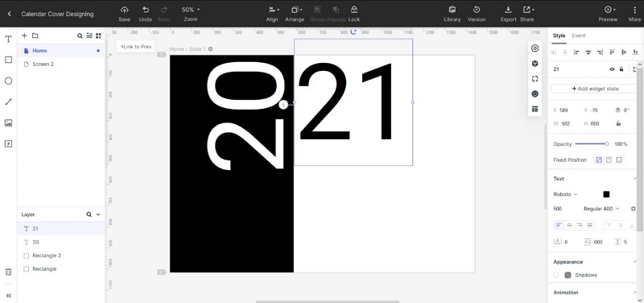This screenshot has width=644, height=303.
Task: Center-align text in Text section
Action: [x=569, y=225]
